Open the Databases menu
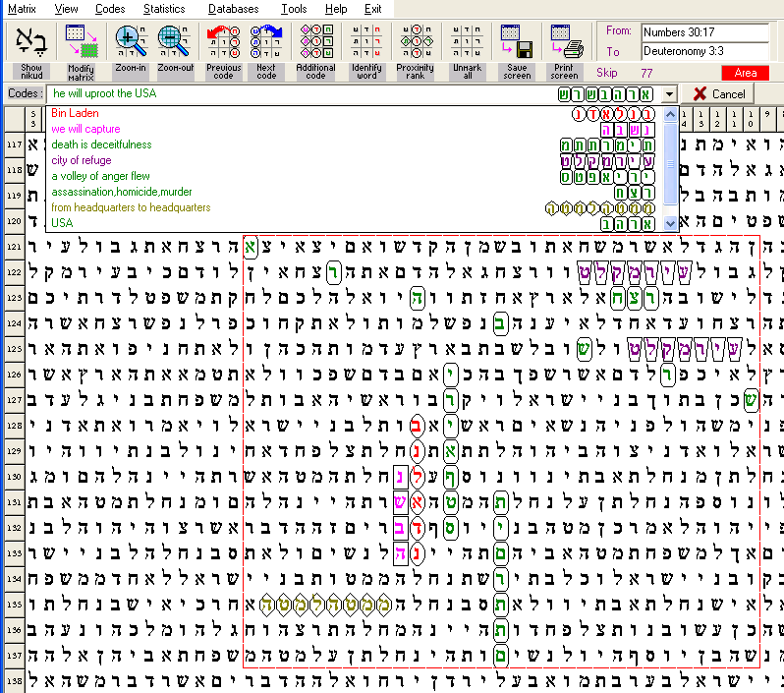 click(234, 9)
